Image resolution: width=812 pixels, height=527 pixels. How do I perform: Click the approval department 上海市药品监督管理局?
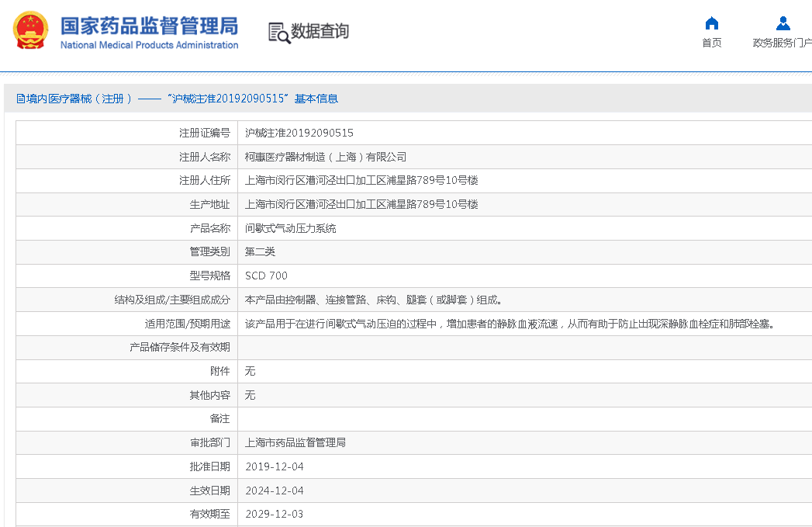coord(295,442)
